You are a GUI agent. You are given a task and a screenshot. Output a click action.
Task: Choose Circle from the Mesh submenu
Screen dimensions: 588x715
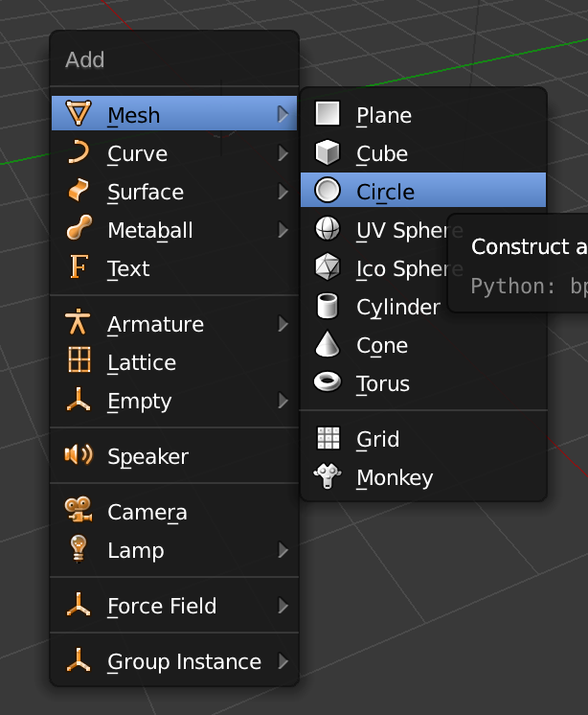(x=385, y=192)
